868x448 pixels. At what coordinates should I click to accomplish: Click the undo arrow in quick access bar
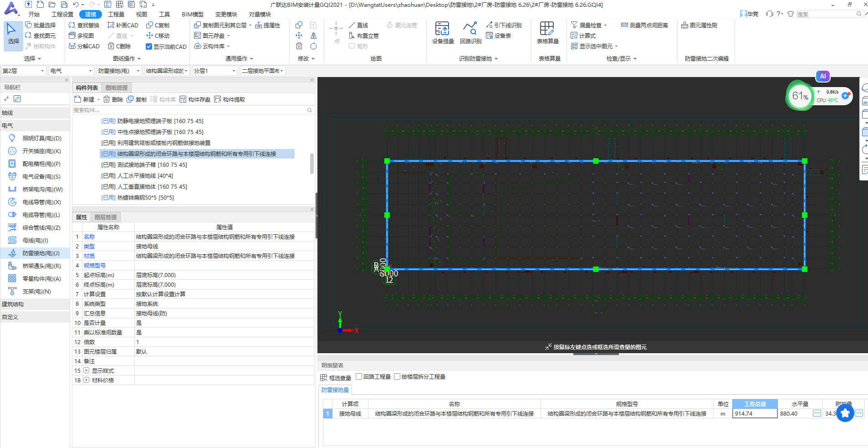point(76,5)
